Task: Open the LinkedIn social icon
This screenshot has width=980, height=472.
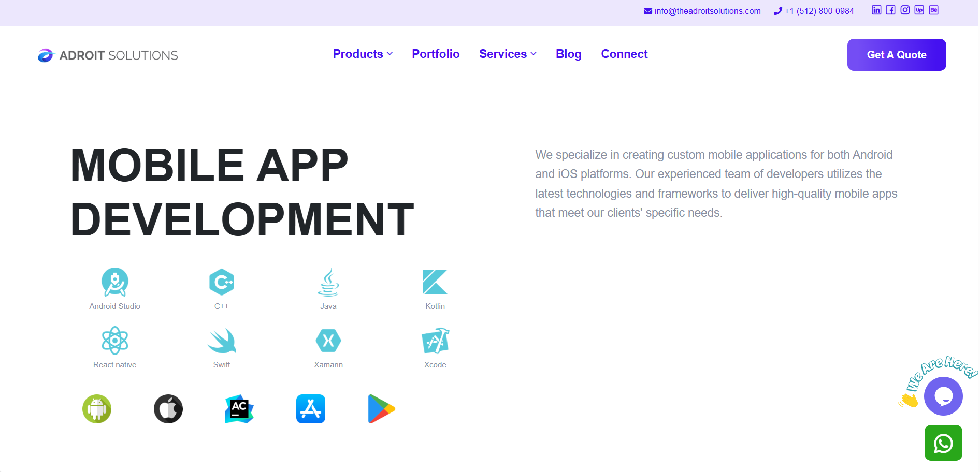Action: (x=876, y=10)
